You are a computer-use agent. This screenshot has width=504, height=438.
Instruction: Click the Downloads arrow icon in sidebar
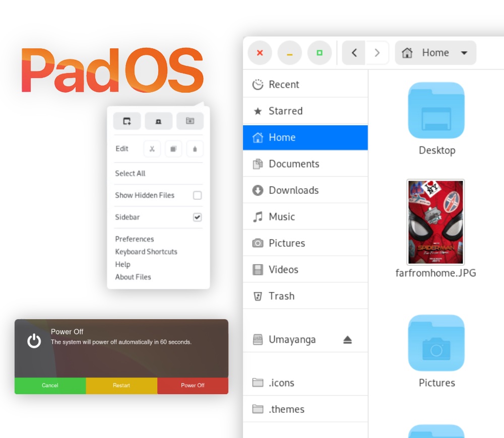tap(258, 190)
